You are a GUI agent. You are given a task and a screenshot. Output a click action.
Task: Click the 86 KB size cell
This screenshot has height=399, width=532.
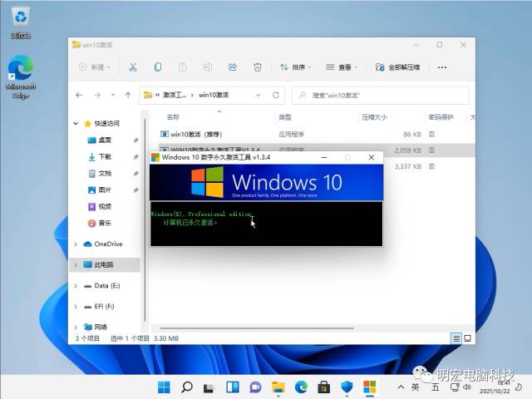click(x=412, y=135)
